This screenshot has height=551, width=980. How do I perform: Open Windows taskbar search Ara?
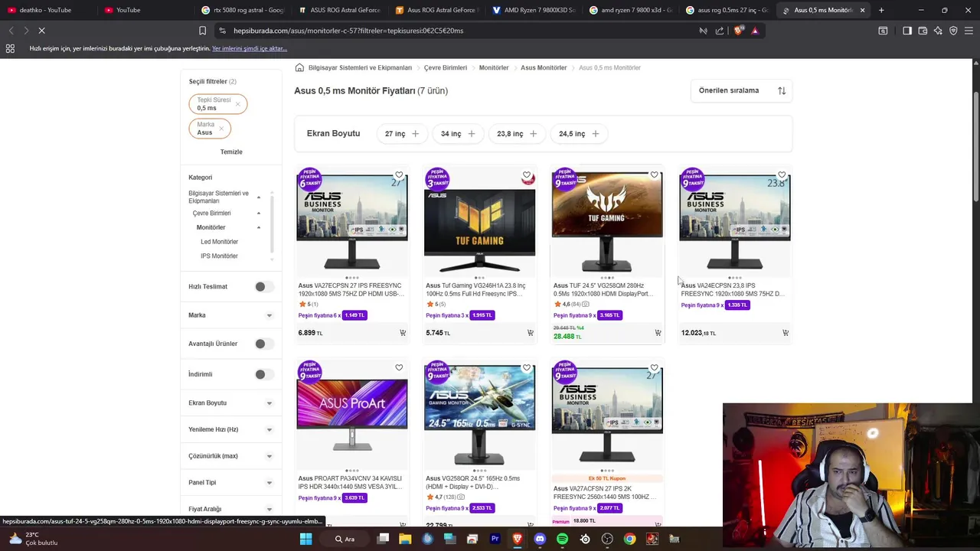coord(345,539)
